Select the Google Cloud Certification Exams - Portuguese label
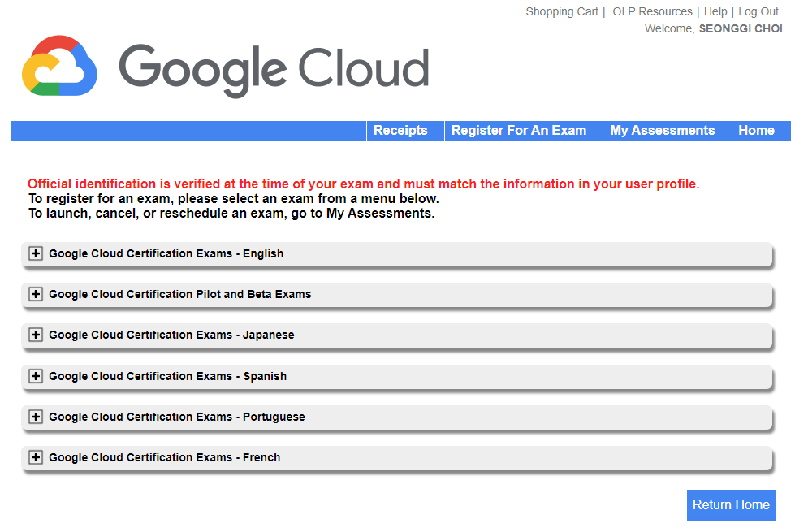The image size is (795, 532). [x=177, y=417]
